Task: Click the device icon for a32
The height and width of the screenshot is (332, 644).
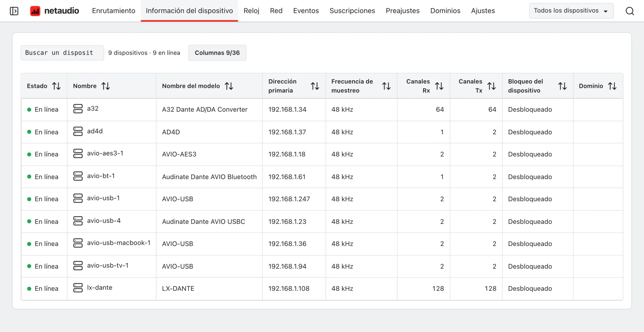Action: pyautogui.click(x=78, y=109)
